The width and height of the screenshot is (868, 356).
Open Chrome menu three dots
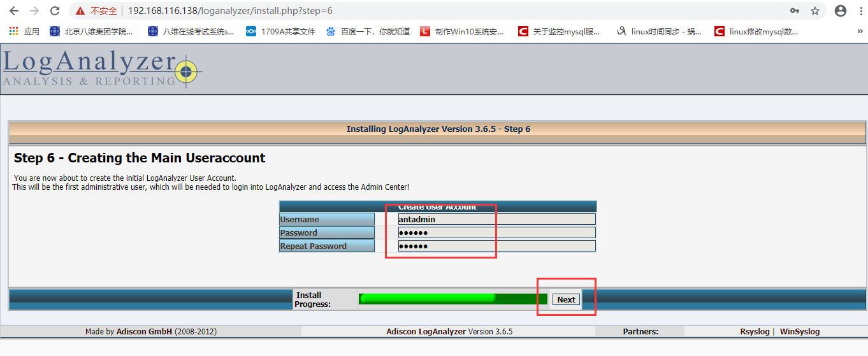pyautogui.click(x=860, y=11)
